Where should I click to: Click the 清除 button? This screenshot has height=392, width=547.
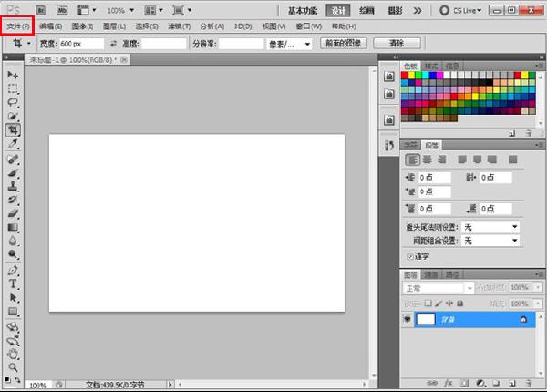pos(396,43)
